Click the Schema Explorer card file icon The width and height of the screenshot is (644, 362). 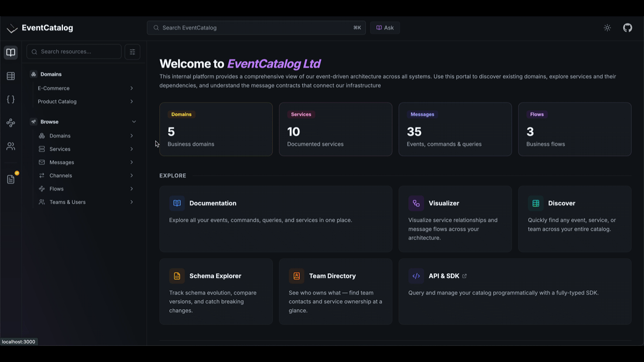(x=177, y=276)
